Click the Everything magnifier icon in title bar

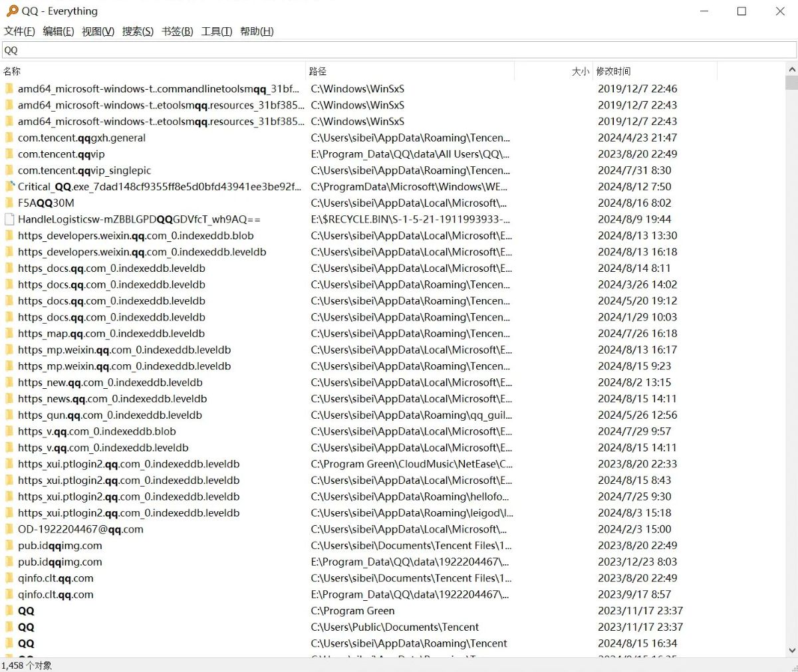coord(12,11)
